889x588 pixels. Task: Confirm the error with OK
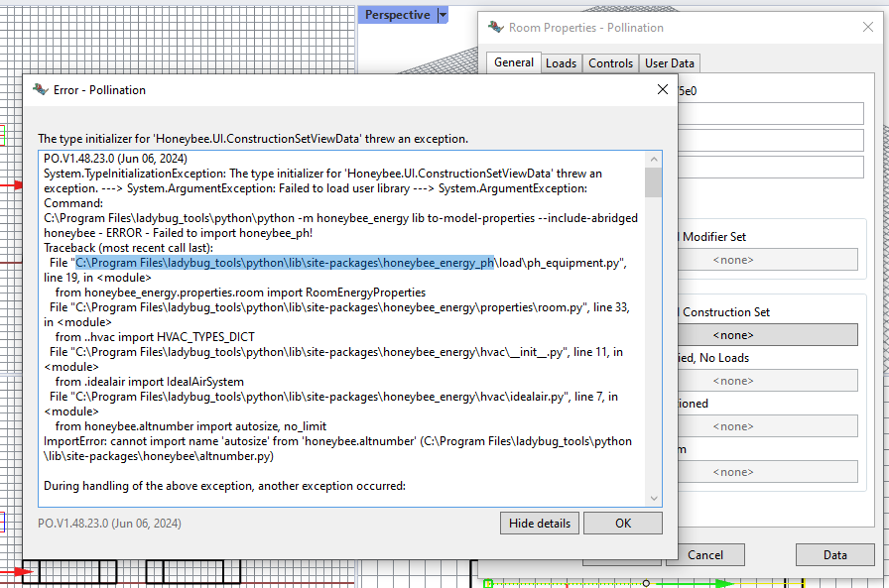click(623, 524)
